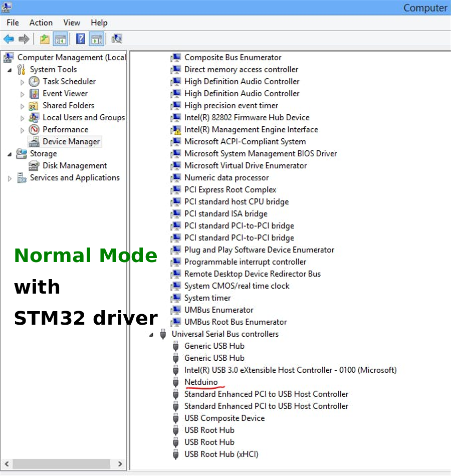Open the Action menu

(x=41, y=23)
